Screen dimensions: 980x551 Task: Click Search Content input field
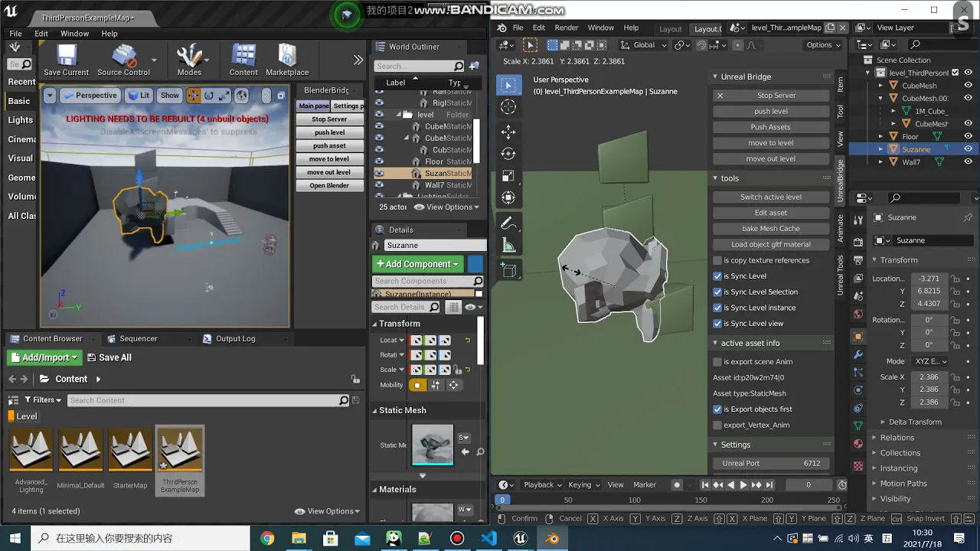click(x=207, y=400)
